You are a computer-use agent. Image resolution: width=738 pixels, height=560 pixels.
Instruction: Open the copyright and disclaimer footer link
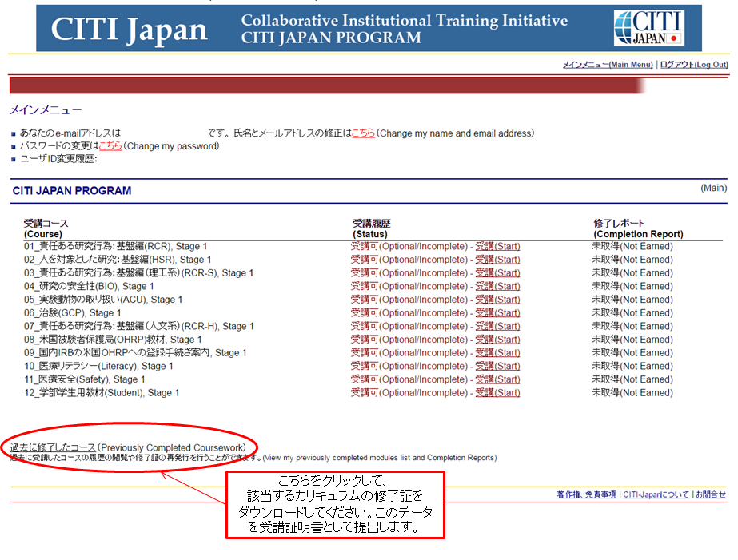point(586,494)
